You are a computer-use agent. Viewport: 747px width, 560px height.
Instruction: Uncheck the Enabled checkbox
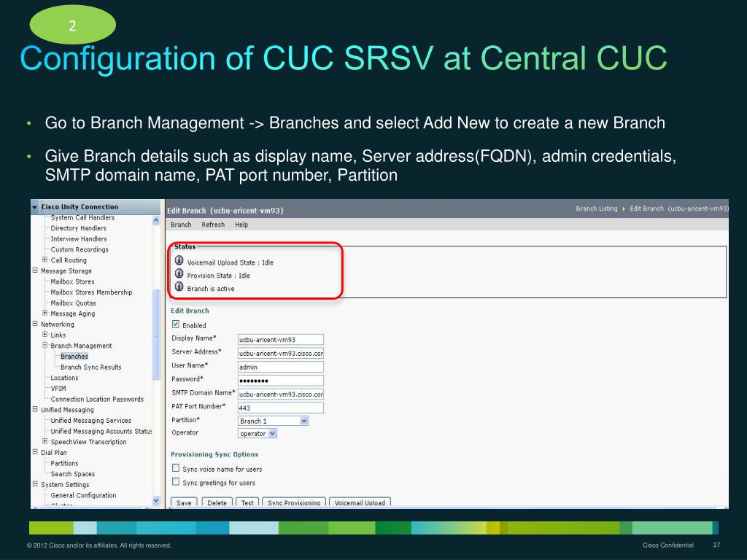coord(176,324)
